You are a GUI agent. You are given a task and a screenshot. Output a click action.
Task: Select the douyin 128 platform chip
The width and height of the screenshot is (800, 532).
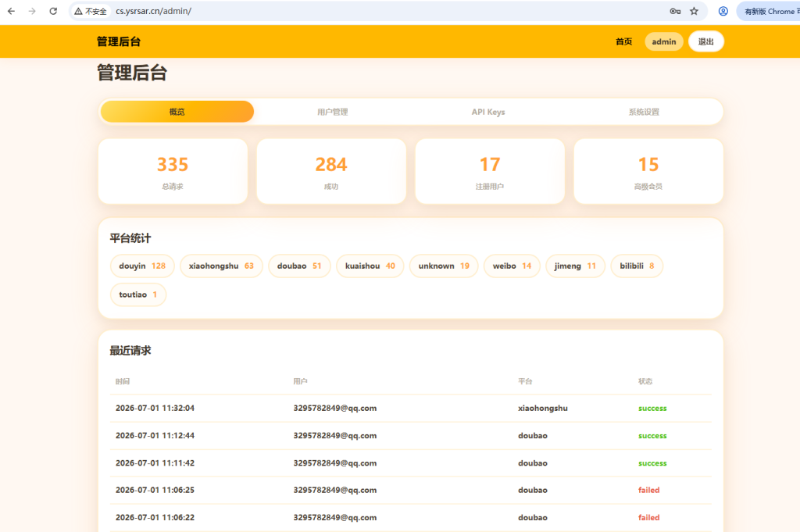click(142, 266)
